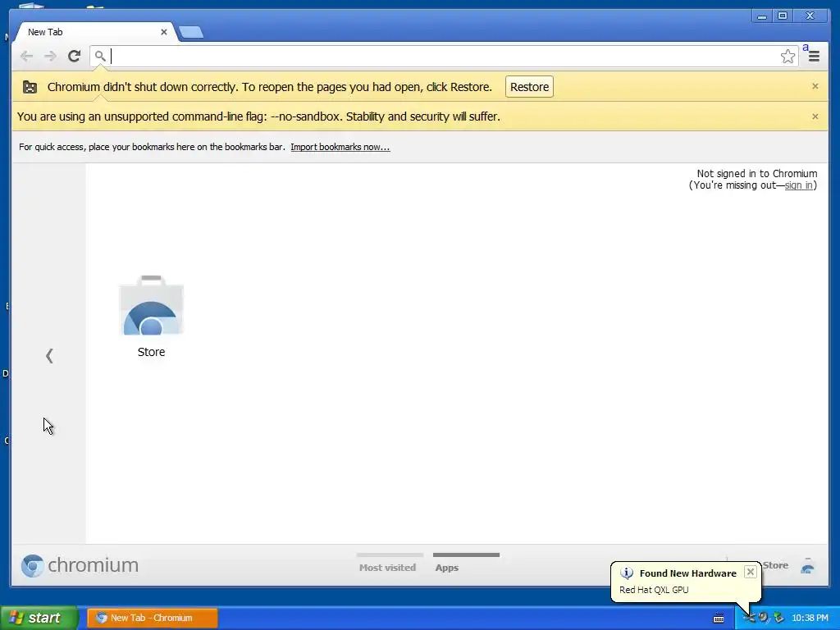Open a new tab with the tab button
This screenshot has width=840, height=630.
190,32
